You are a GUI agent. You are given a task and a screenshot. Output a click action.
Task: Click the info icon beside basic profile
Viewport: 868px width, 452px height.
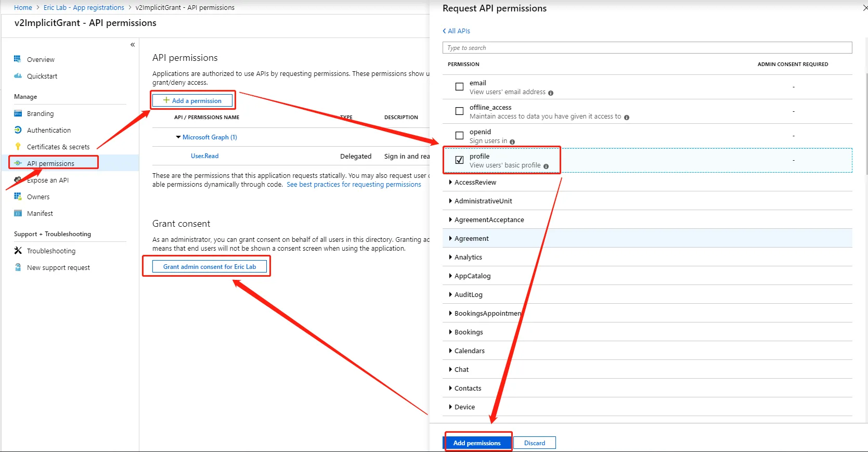[x=546, y=166]
